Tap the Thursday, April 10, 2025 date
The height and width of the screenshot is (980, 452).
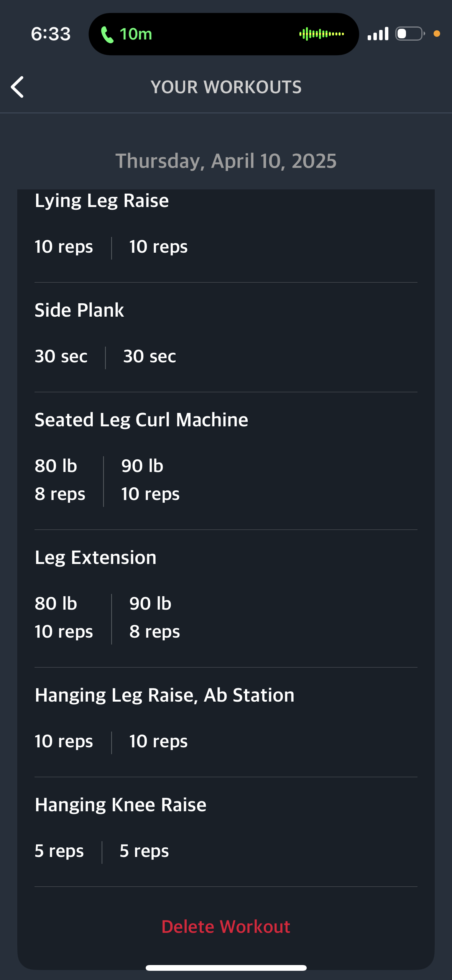[226, 161]
